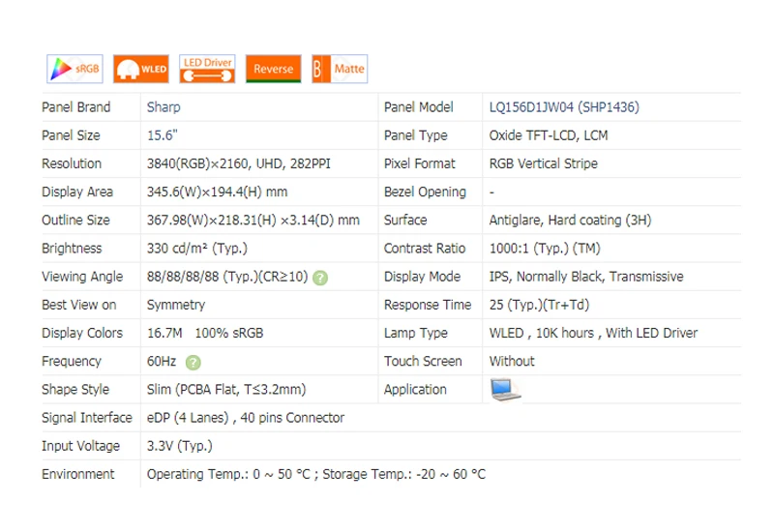
Task: Select the Resolution label
Action: tap(72, 163)
